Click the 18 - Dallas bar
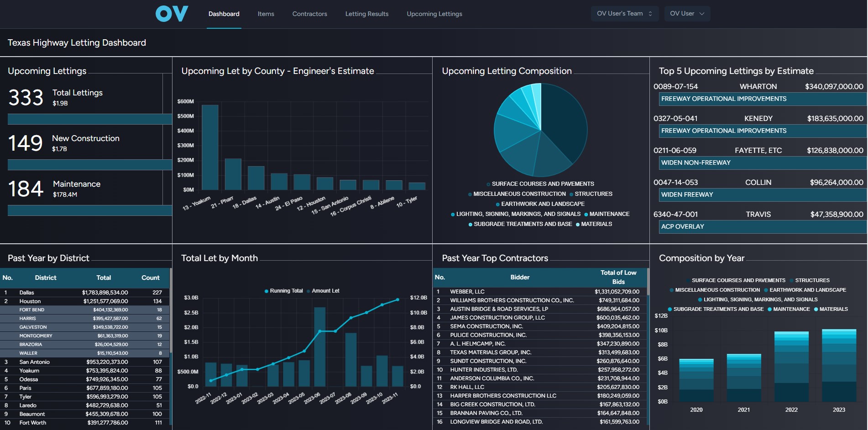Screen dimensions: 868x430 256,178
